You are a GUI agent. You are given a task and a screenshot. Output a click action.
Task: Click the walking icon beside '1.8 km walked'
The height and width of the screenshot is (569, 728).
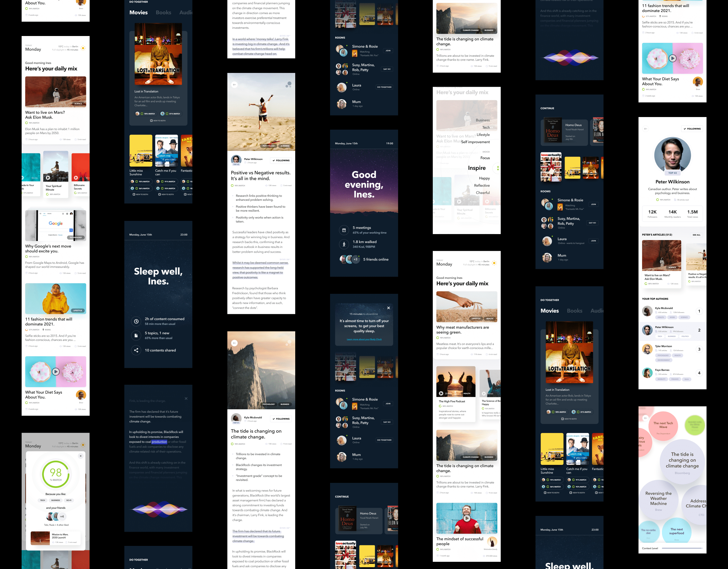pos(344,244)
